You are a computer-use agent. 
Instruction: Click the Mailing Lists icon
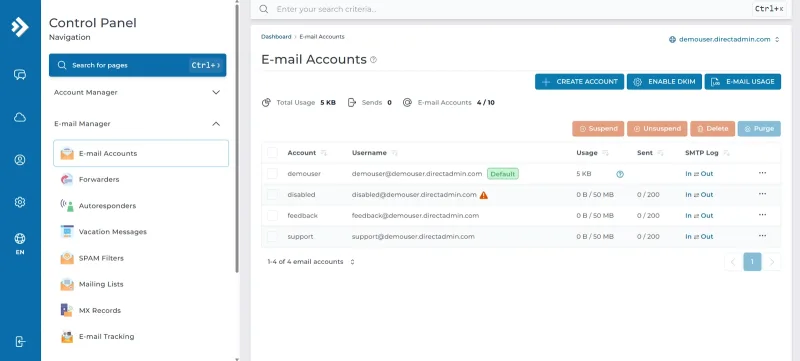pos(67,284)
